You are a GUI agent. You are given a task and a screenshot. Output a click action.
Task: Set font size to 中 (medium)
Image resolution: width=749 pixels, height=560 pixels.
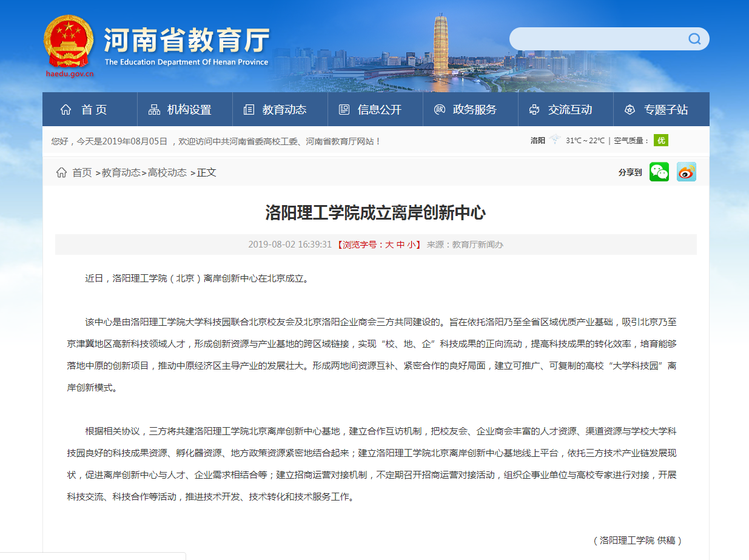click(x=400, y=245)
